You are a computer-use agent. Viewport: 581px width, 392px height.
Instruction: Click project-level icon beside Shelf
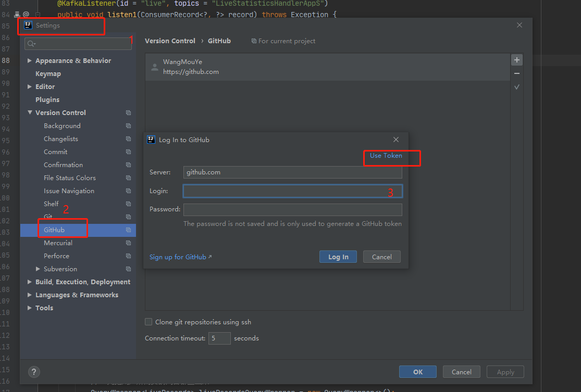(129, 204)
